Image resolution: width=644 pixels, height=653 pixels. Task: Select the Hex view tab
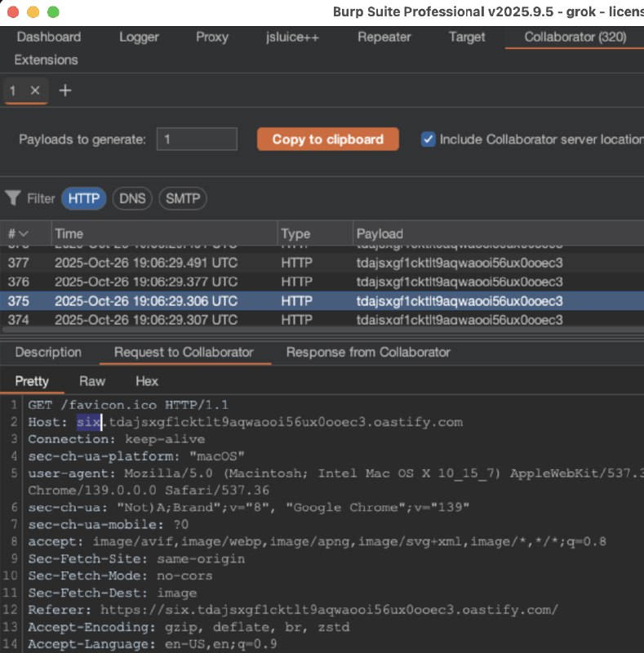pos(147,381)
